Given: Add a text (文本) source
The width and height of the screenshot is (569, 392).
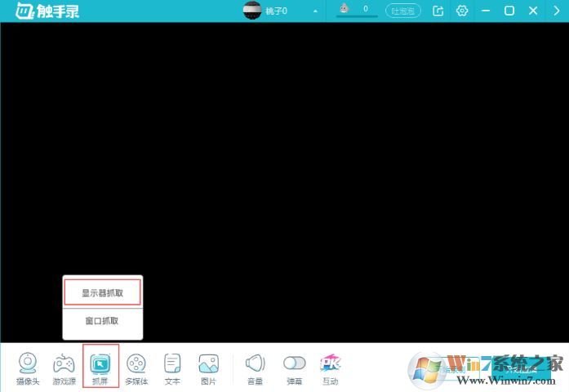Looking at the screenshot, I should click(172, 367).
